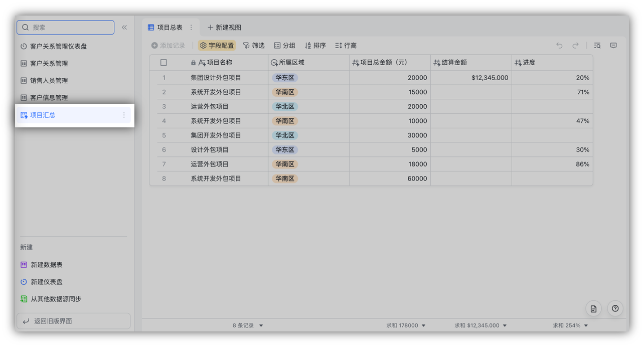
Task: Click the sidebar 搜索 search field
Action: click(x=65, y=27)
